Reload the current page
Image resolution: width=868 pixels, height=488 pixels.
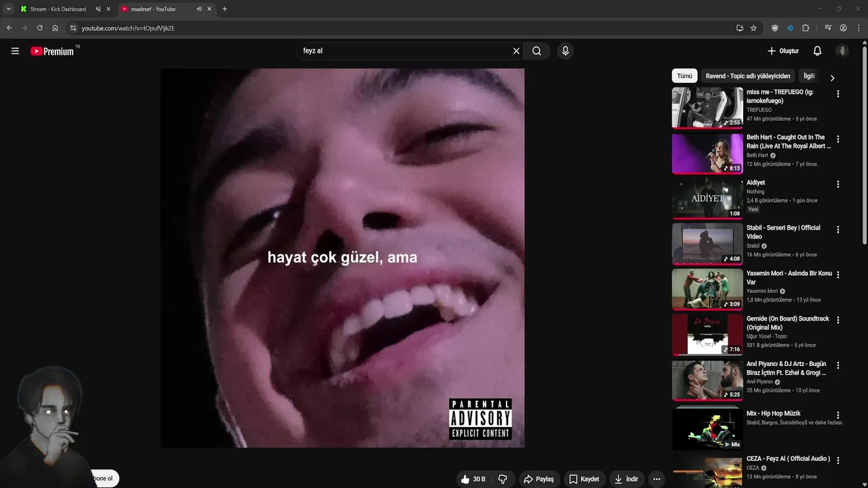(39, 28)
